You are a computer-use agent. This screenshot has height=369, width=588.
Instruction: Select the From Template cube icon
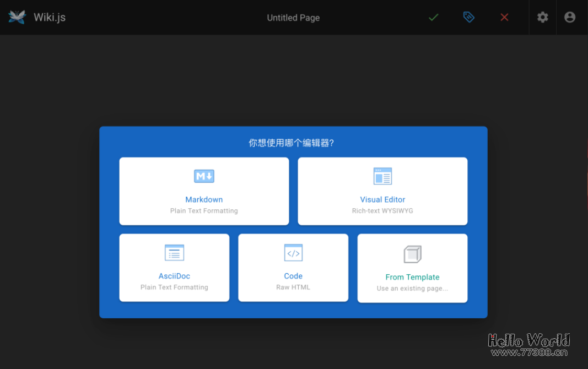[412, 254]
